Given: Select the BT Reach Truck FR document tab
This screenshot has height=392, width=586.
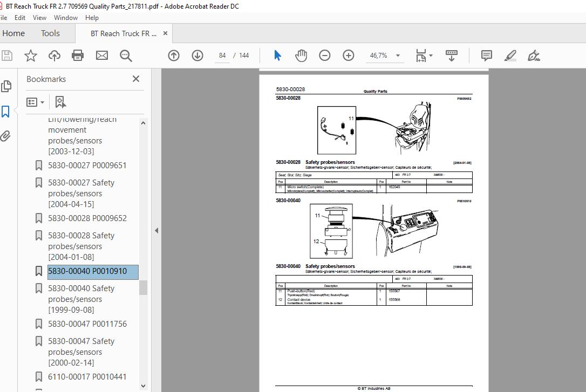Looking at the screenshot, I should tap(124, 33).
